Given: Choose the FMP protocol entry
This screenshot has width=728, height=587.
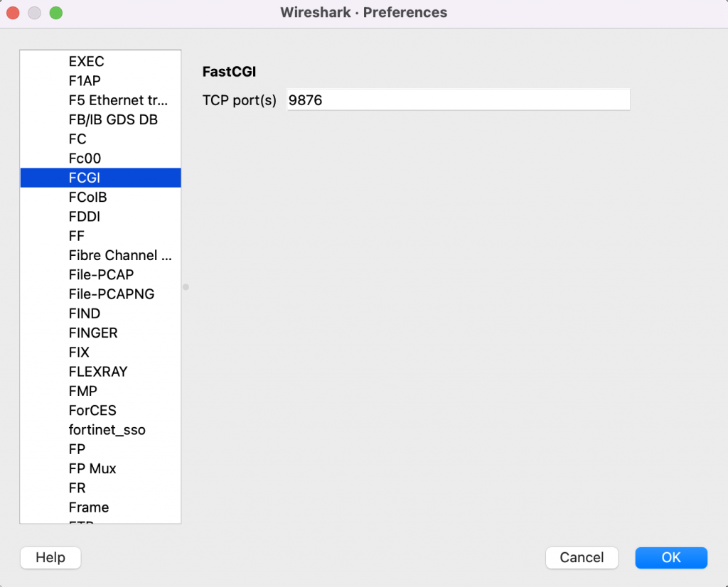Looking at the screenshot, I should pos(101,391).
